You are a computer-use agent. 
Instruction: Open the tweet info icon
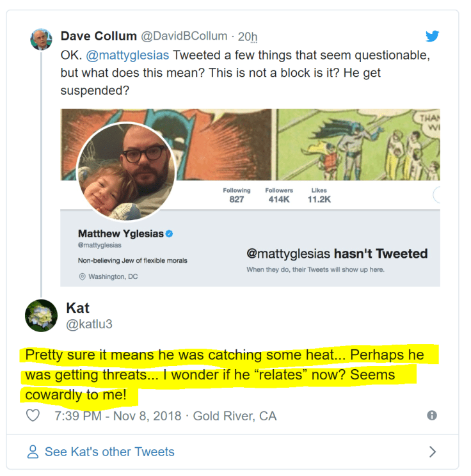432,416
